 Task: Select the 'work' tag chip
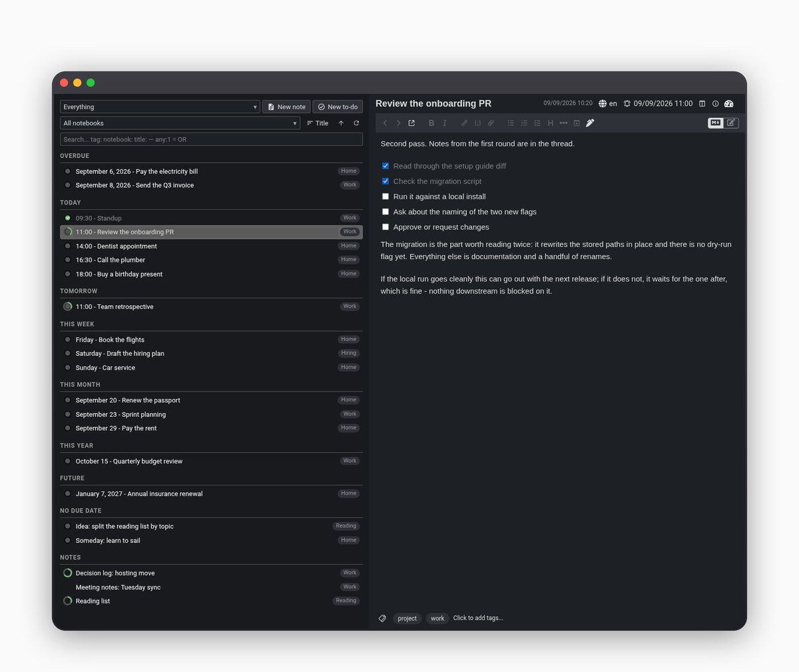437,619
